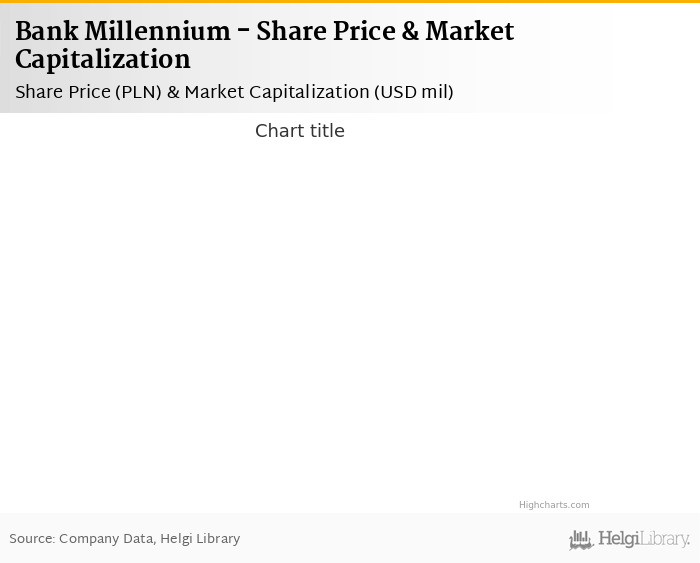Click the "Source:" label in the footer
Viewport: 700px width, 563px height.
[x=31, y=539]
